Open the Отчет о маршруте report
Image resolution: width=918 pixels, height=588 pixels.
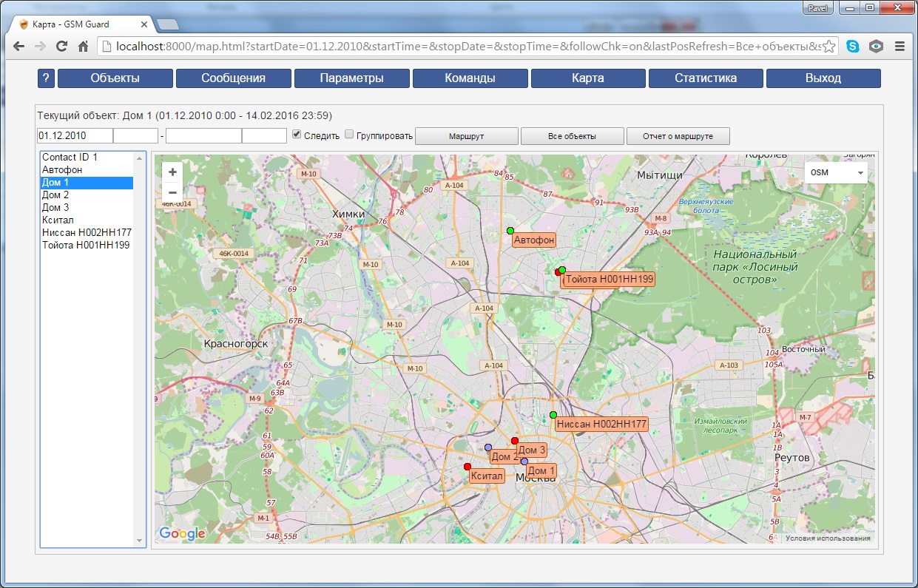(x=678, y=136)
